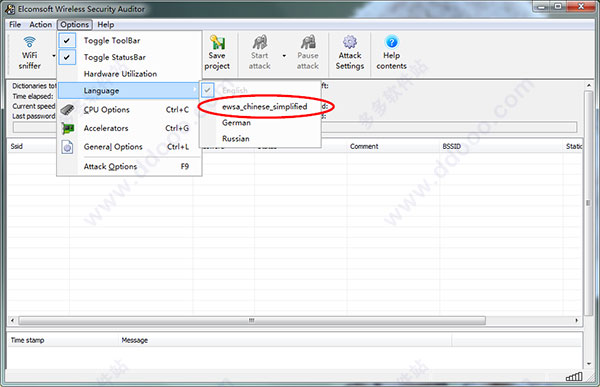The height and width of the screenshot is (387, 600).
Task: Expand the WiFi sniffer dropdown arrow
Action: coord(54,56)
